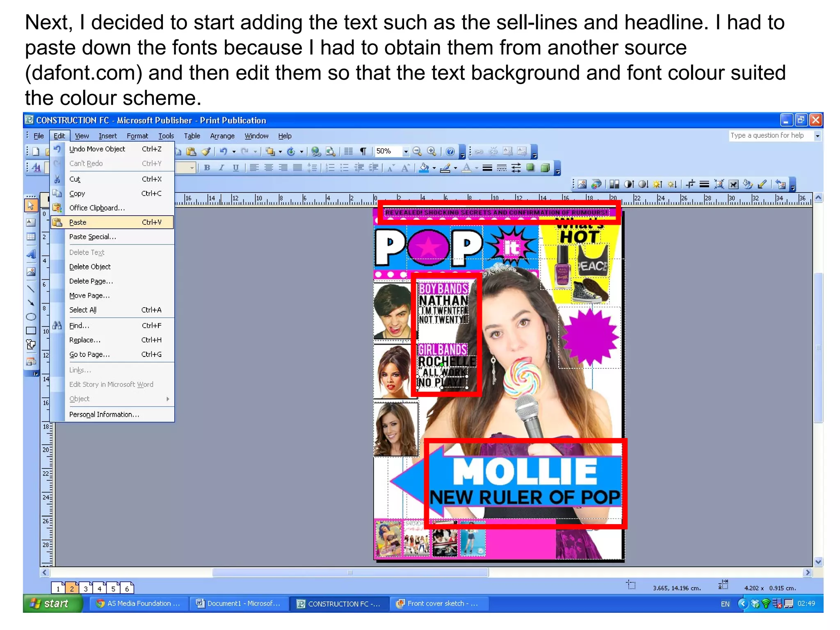Click the More Contrast icon
The image size is (840, 630).
tap(628, 184)
